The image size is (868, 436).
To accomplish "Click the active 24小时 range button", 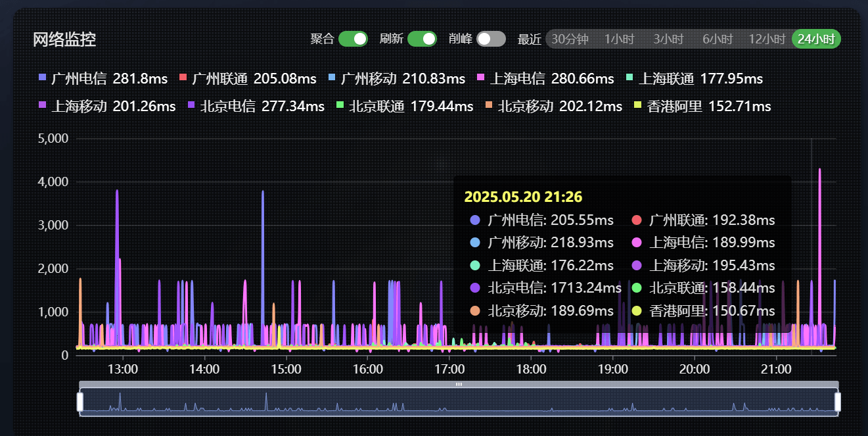I will (x=816, y=39).
